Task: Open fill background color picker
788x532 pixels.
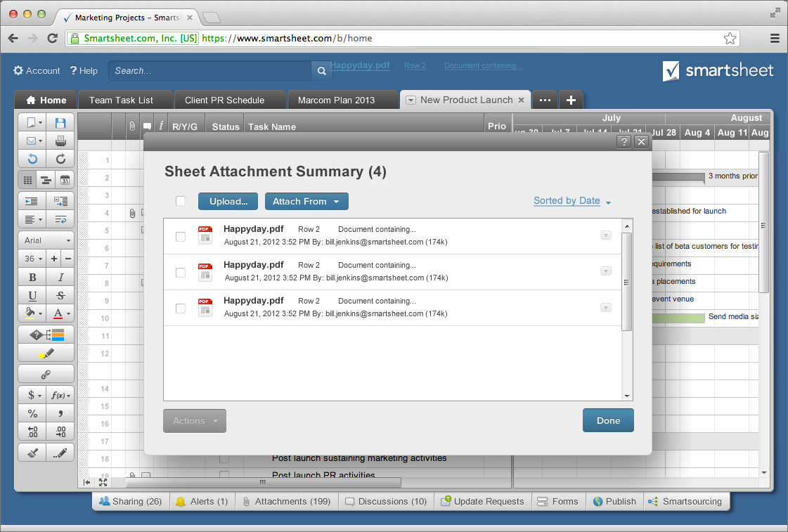Action: click(x=33, y=313)
